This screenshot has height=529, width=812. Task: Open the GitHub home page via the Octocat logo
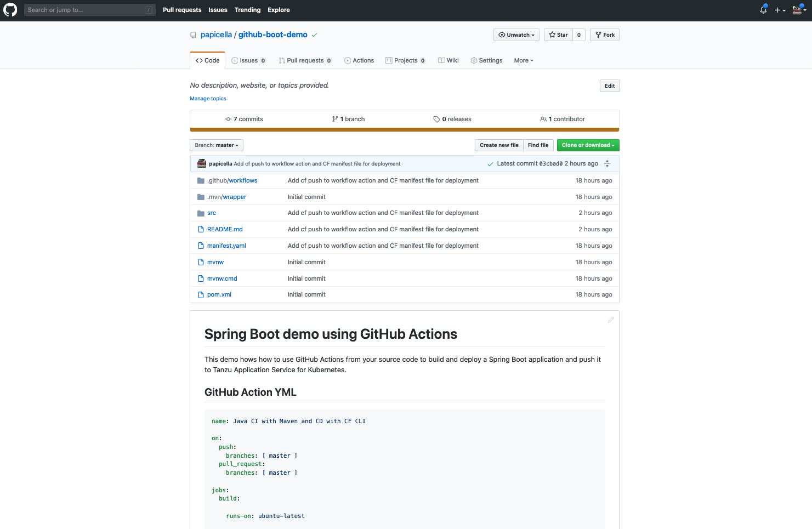click(x=10, y=10)
